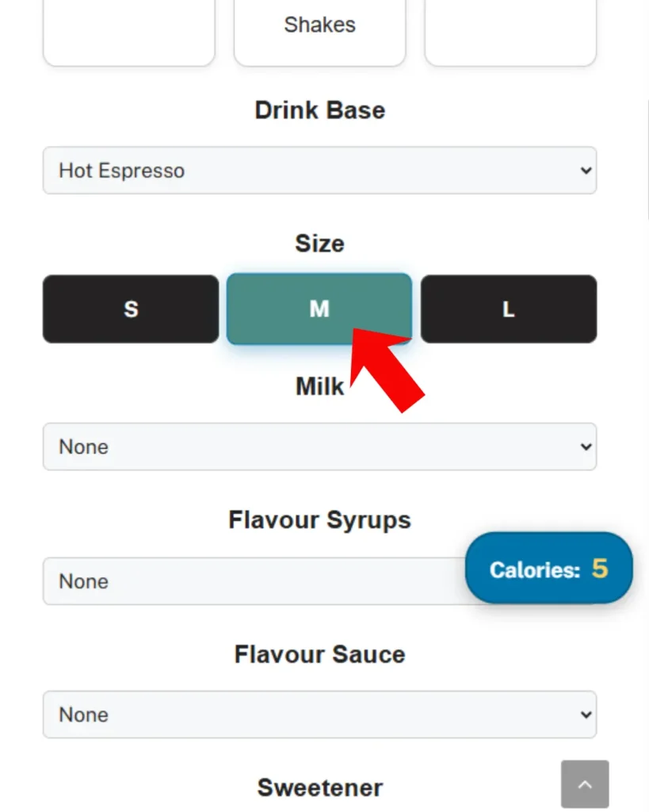Click the Drink Base heading

(319, 110)
